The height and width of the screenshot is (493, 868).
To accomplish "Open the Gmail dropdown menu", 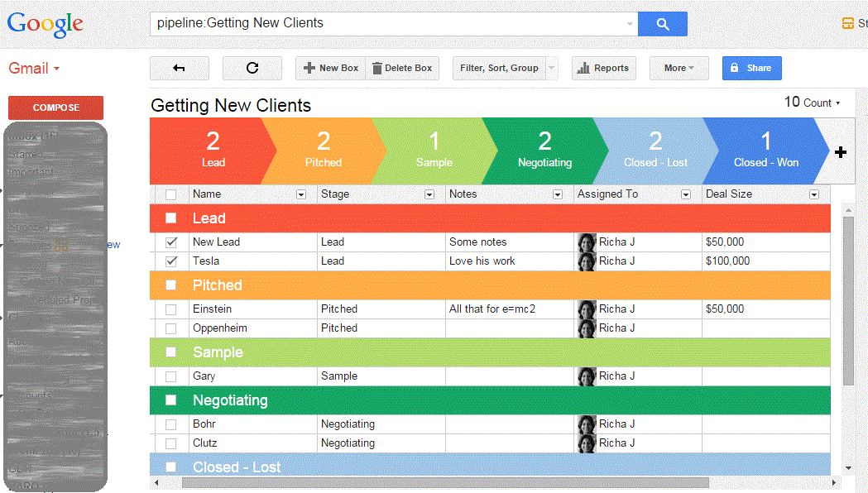I will 34,69.
